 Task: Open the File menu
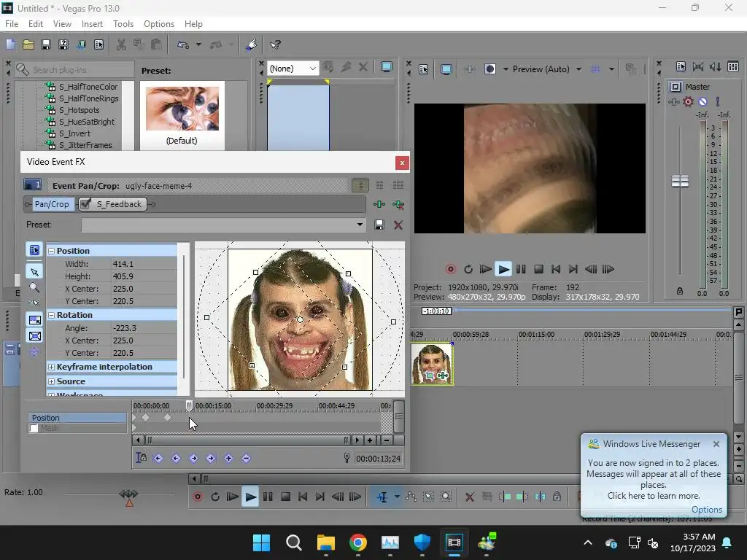point(12,24)
